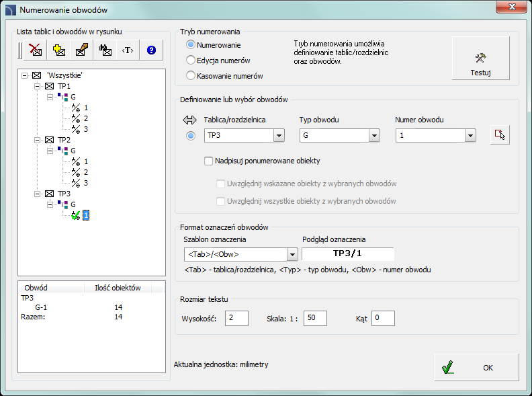
Task: Confirm with the OK button
Action: click(x=477, y=368)
